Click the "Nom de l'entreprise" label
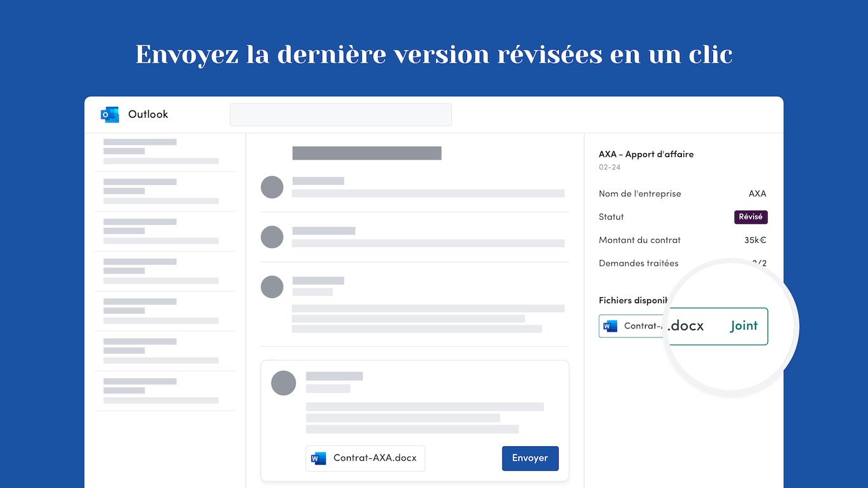This screenshot has height=488, width=868. tap(640, 194)
